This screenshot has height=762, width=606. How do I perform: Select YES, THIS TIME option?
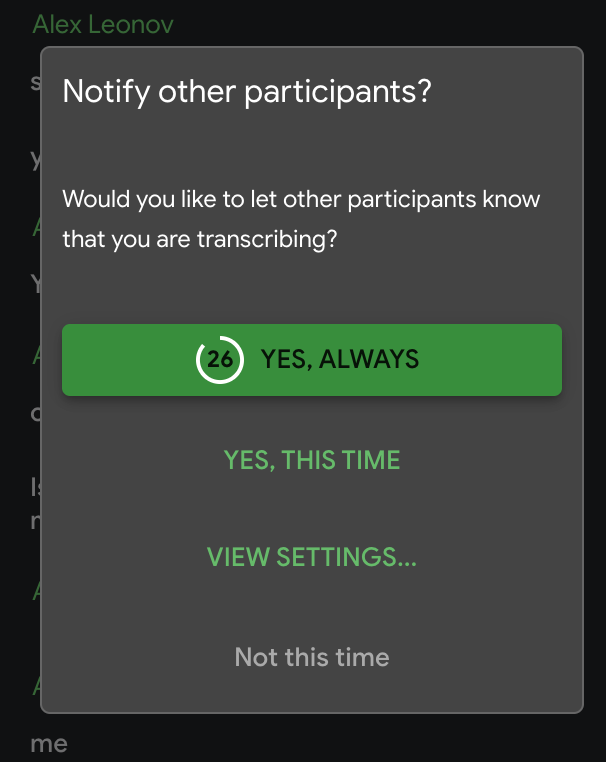(x=312, y=460)
